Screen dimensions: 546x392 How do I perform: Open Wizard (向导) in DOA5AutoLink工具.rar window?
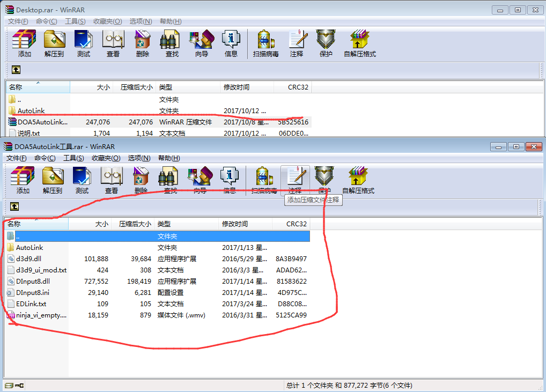pyautogui.click(x=200, y=180)
